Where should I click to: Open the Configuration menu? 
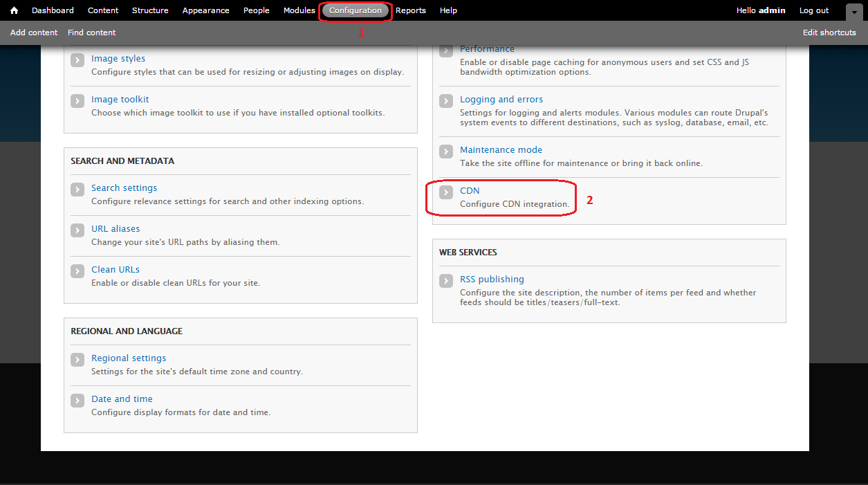click(355, 10)
